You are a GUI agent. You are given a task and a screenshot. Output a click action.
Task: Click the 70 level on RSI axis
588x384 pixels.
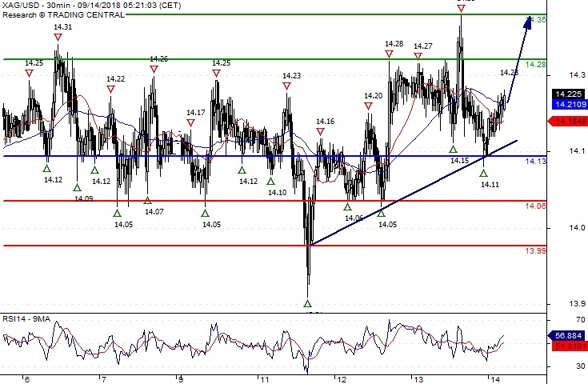pos(581,320)
